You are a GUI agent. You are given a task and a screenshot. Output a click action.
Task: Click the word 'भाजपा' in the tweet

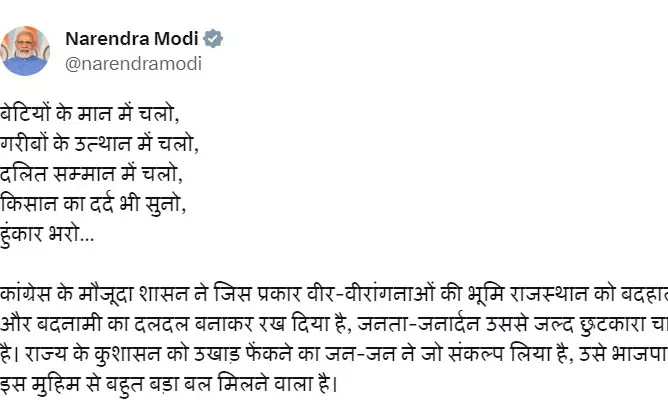pos(639,354)
